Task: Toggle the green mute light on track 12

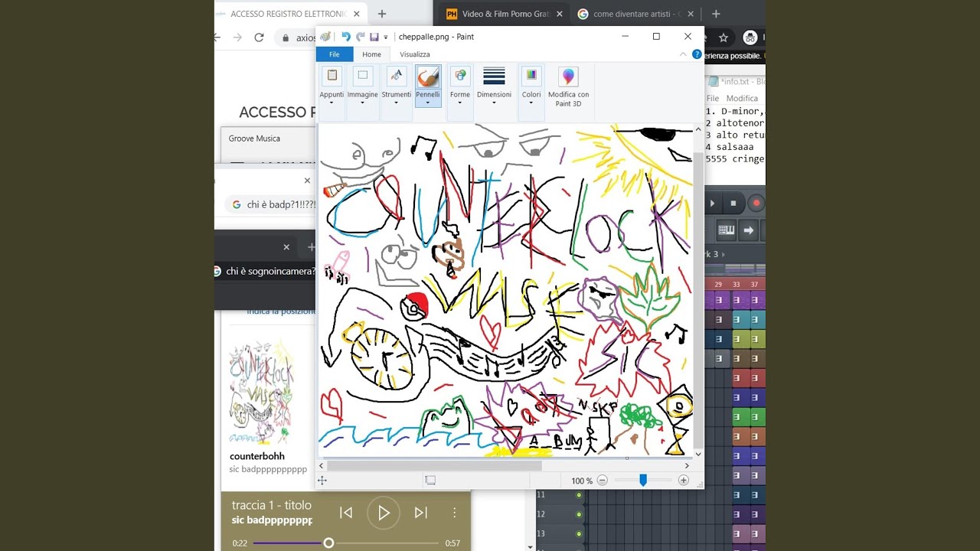Action: [579, 514]
